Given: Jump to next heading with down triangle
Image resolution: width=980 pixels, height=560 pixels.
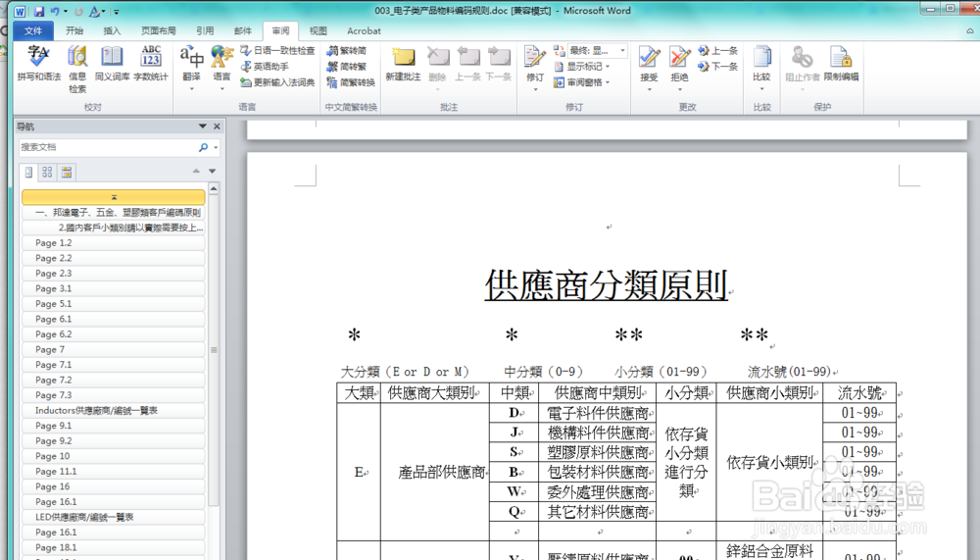Looking at the screenshot, I should pos(213,171).
